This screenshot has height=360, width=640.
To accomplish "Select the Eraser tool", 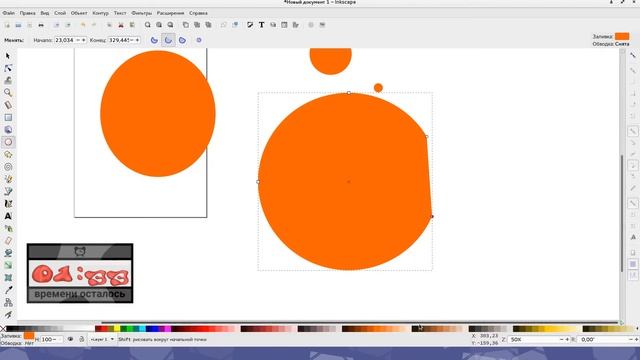I will coord(8,240).
